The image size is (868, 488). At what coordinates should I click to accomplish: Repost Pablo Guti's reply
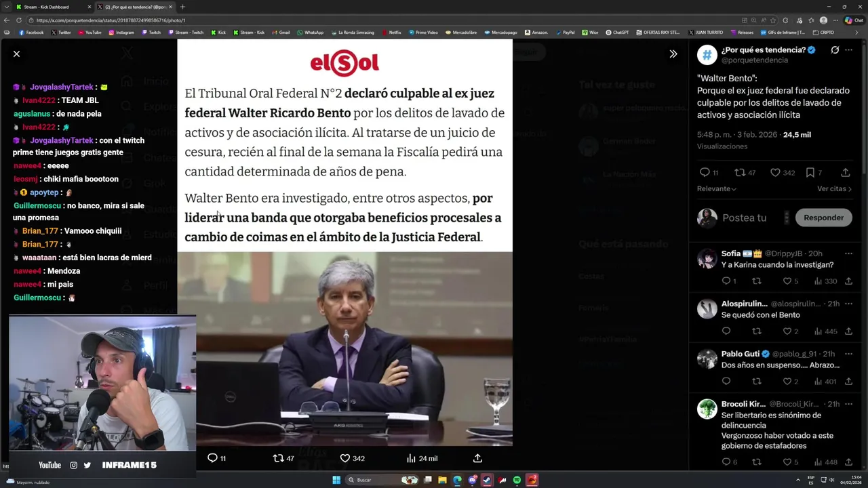pos(757,382)
